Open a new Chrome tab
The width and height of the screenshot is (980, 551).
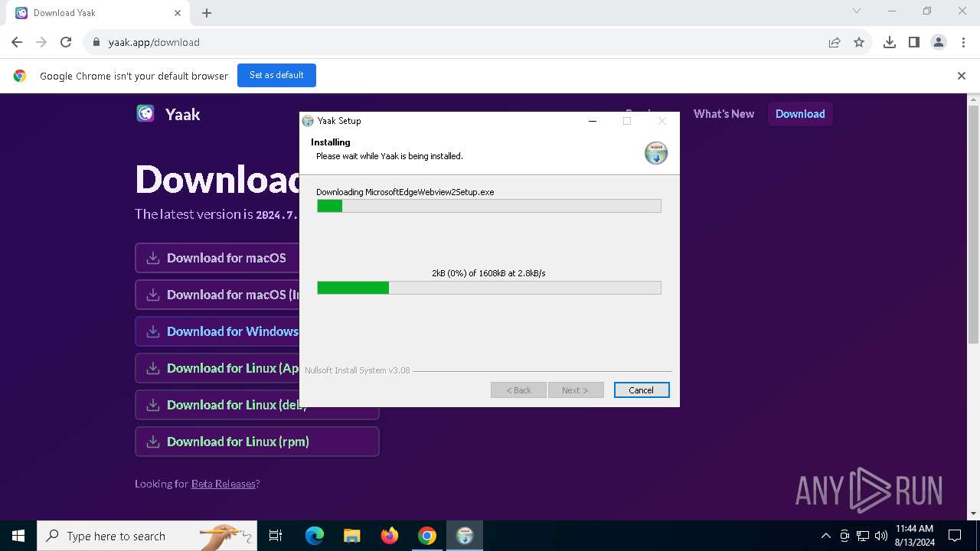[x=207, y=13]
